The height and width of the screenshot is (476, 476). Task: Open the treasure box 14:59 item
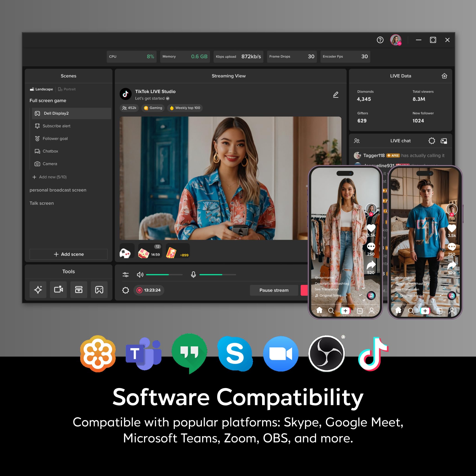click(150, 251)
